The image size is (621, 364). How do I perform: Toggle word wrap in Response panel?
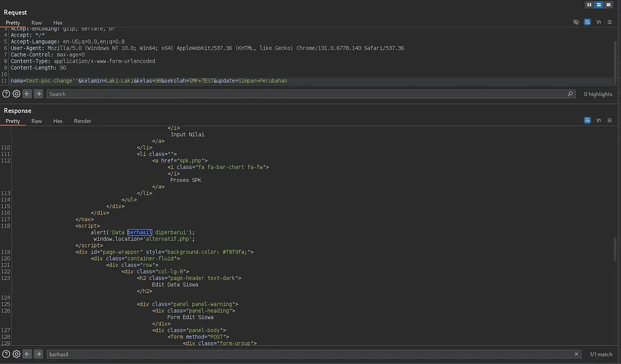(587, 120)
